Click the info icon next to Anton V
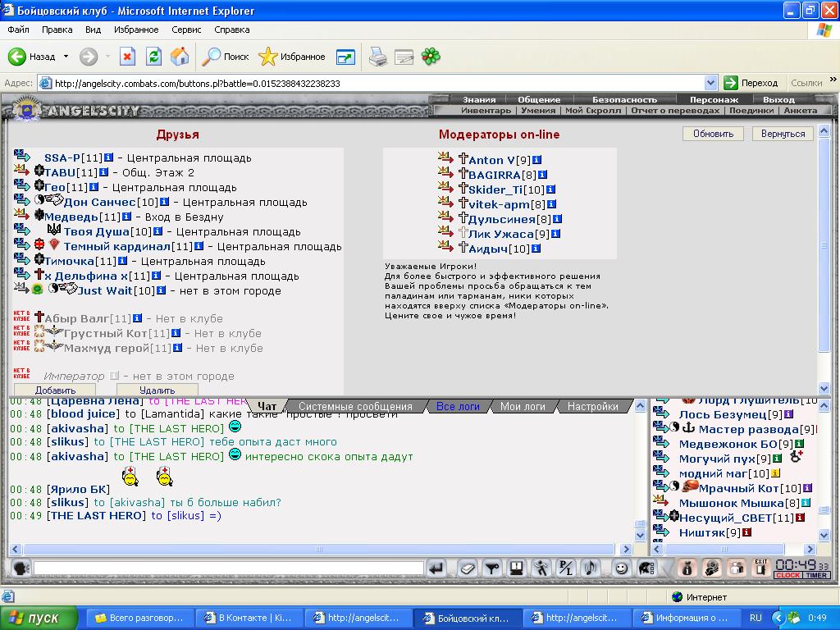 click(x=537, y=160)
